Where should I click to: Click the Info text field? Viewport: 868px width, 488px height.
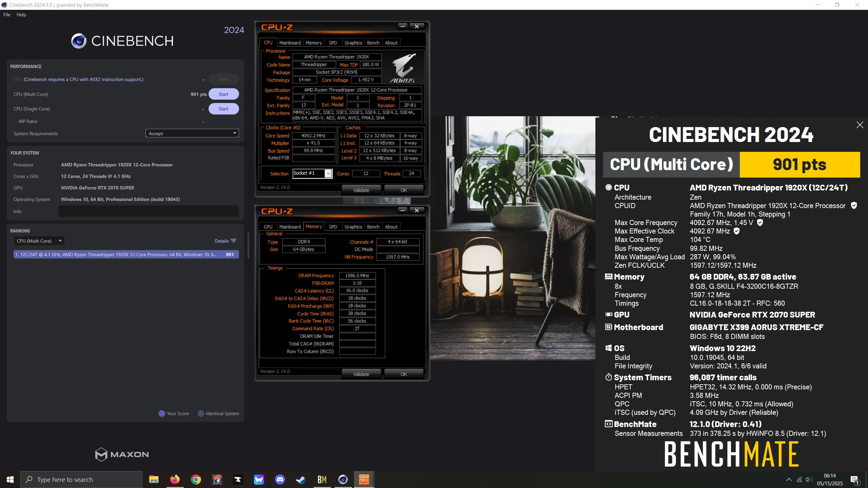149,211
